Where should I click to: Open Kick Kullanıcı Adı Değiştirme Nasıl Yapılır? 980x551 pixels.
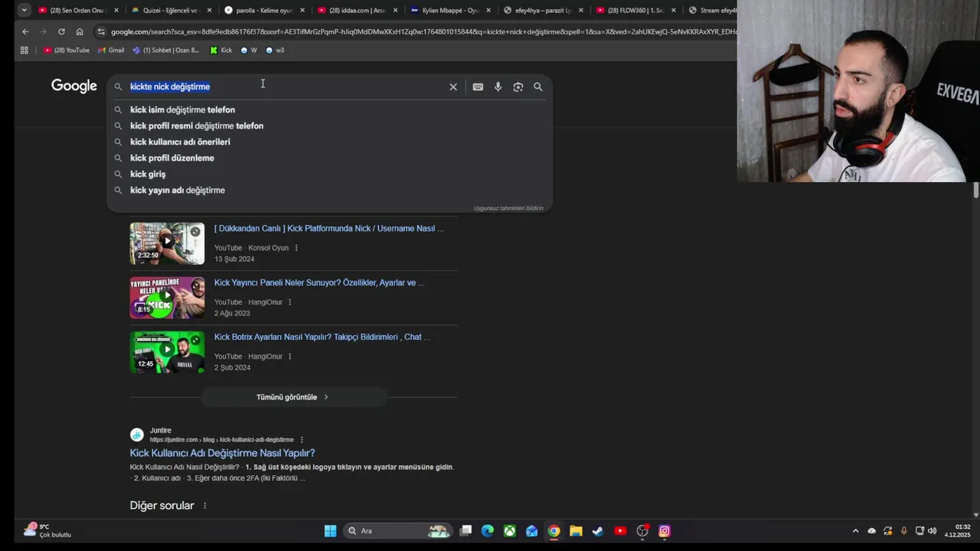click(x=222, y=453)
